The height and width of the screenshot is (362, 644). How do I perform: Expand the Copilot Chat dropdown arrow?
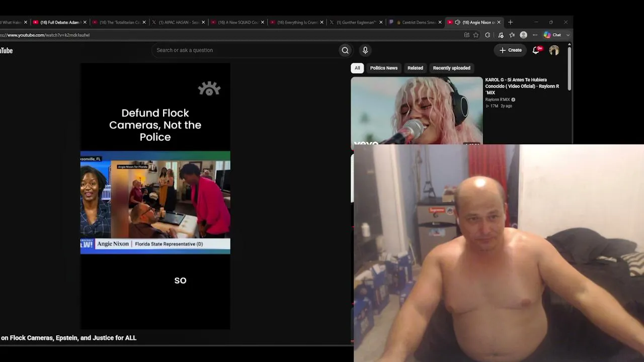tap(568, 35)
